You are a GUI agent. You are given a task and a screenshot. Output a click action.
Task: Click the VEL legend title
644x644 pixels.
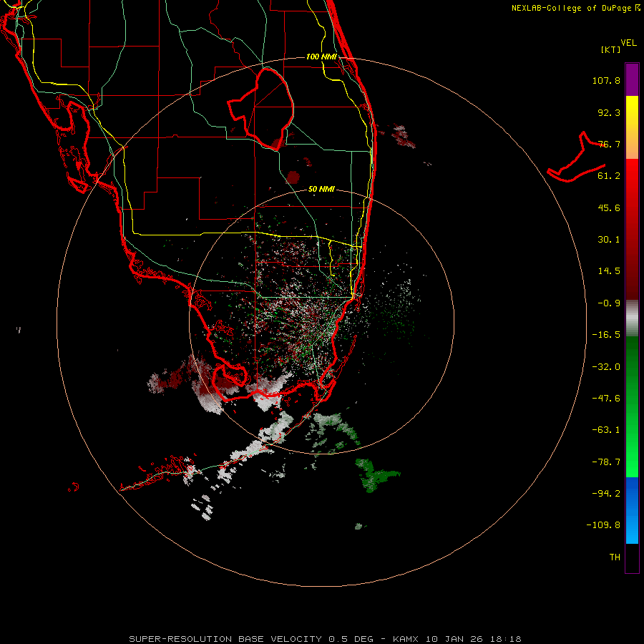point(628,43)
